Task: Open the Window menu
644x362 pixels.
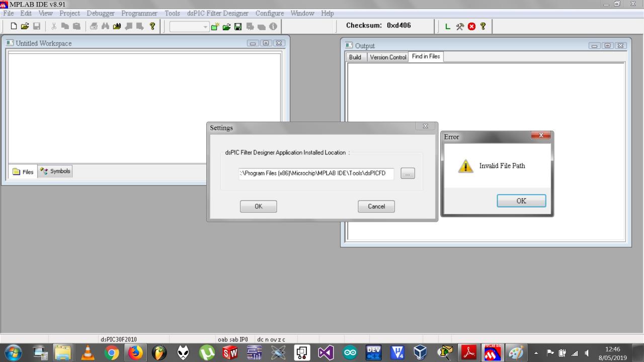Action: coord(302,13)
